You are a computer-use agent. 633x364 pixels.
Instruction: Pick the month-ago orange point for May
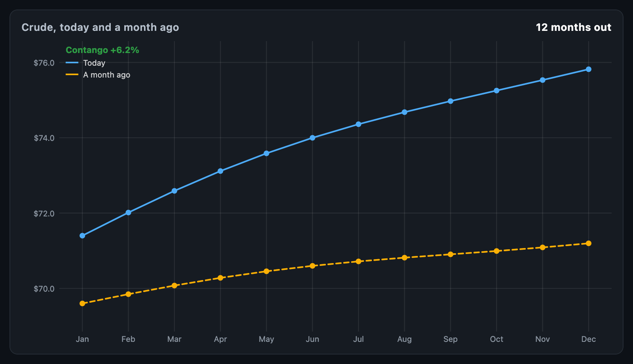pyautogui.click(x=266, y=271)
